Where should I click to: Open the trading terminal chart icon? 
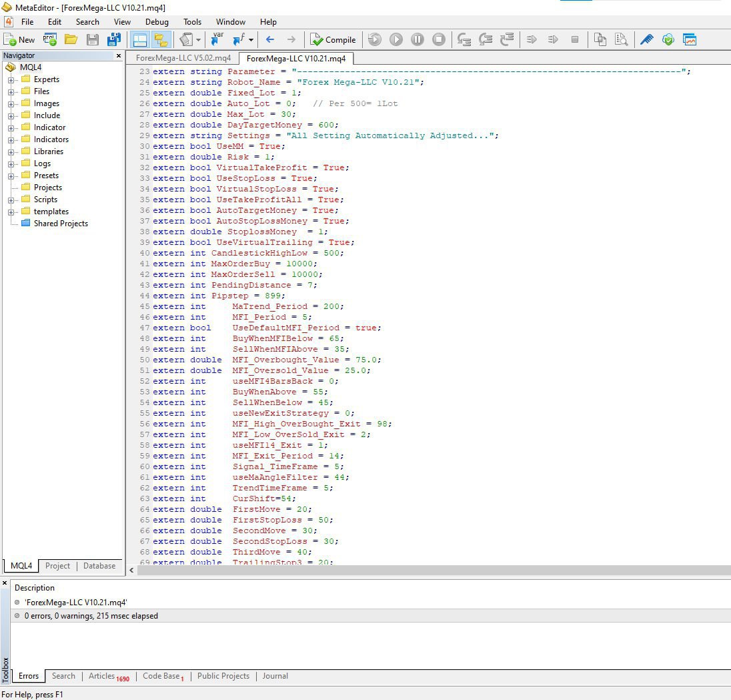click(689, 39)
